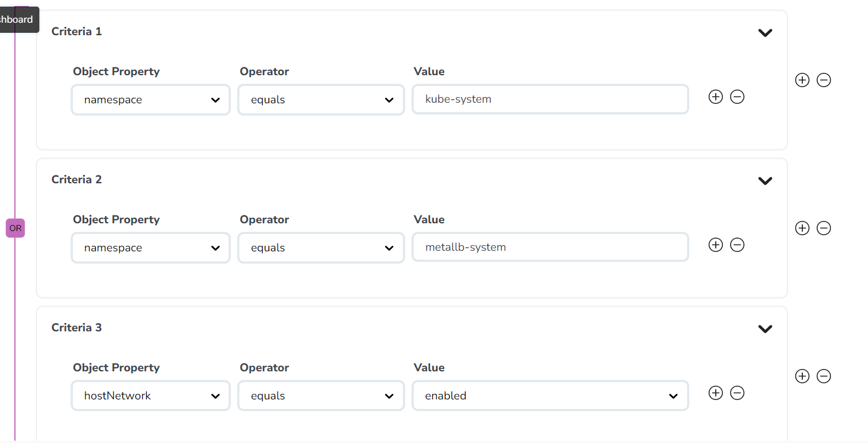Image resolution: width=868 pixels, height=443 pixels.
Task: Open Criteria 2 Operator equals dropdown
Action: [x=321, y=248]
